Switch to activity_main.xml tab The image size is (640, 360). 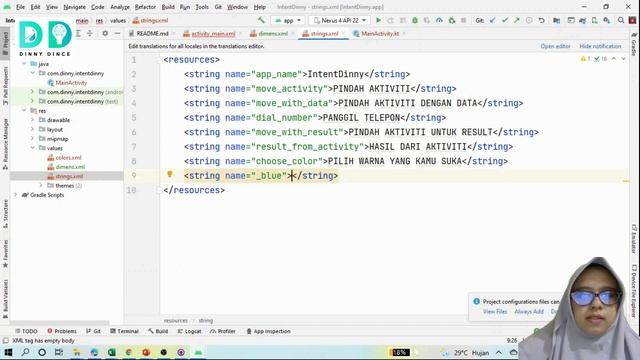click(213, 33)
